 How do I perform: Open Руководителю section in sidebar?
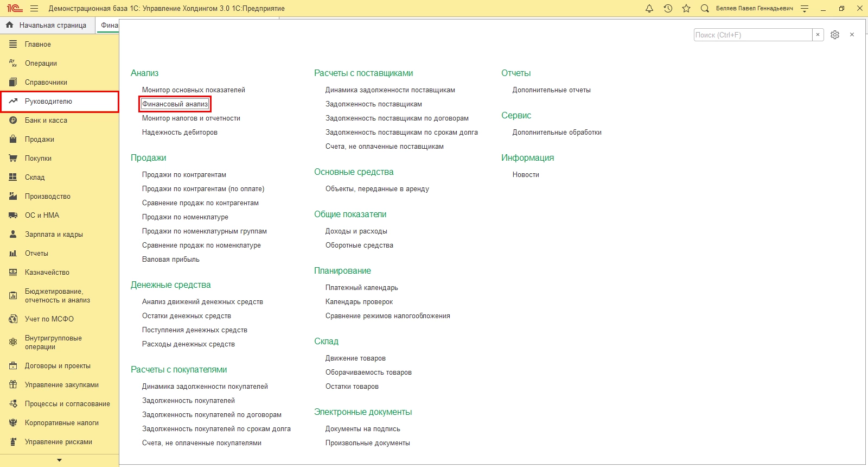[60, 102]
